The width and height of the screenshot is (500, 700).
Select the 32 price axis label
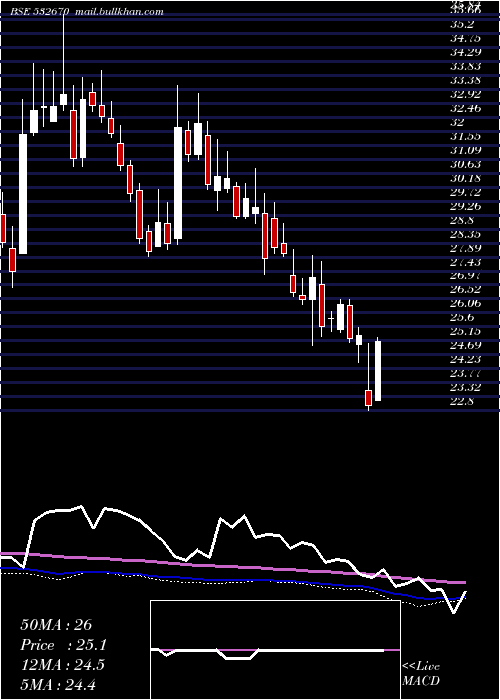click(458, 122)
